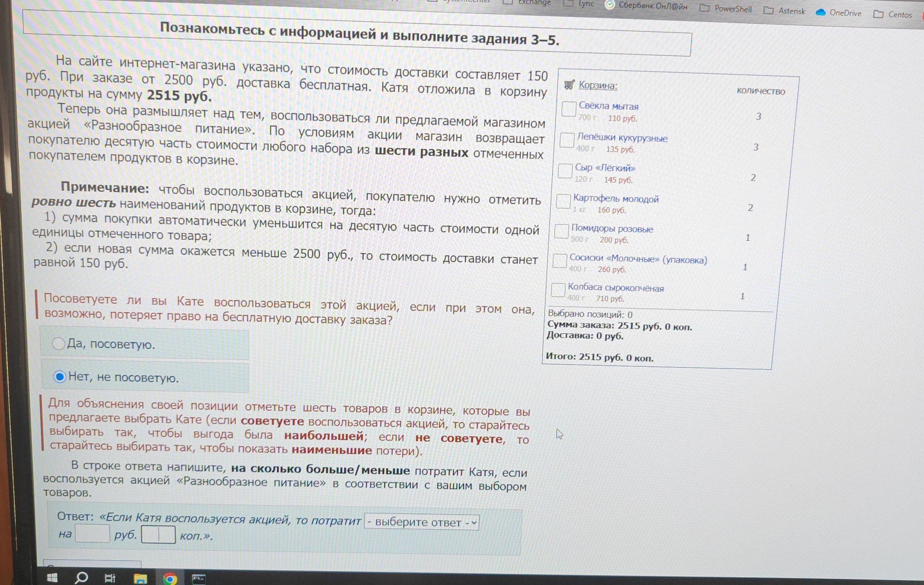Select the Нет, не посоветую radio button
The width and height of the screenshot is (924, 585).
point(60,376)
